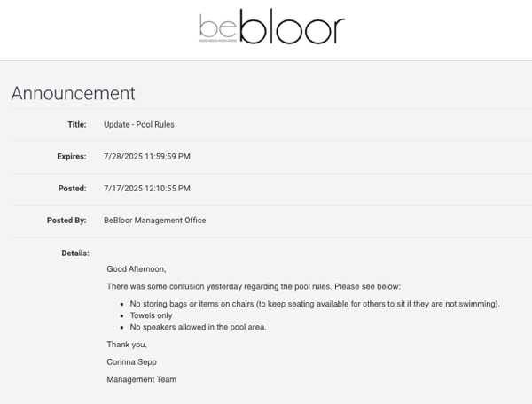Viewport: 532px width, 404px height.
Task: Select the title text Update - Pool Rules
Action: click(x=139, y=124)
